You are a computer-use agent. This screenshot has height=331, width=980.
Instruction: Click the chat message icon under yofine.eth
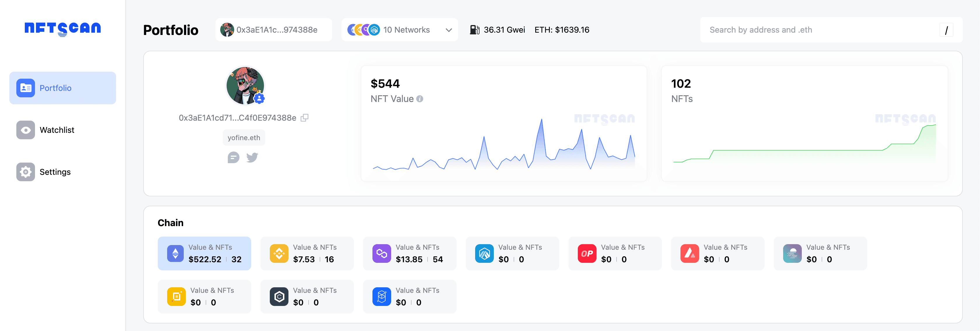(x=233, y=157)
